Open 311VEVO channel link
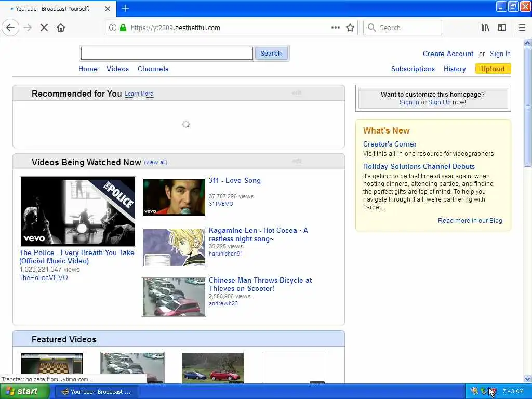 pyautogui.click(x=221, y=204)
